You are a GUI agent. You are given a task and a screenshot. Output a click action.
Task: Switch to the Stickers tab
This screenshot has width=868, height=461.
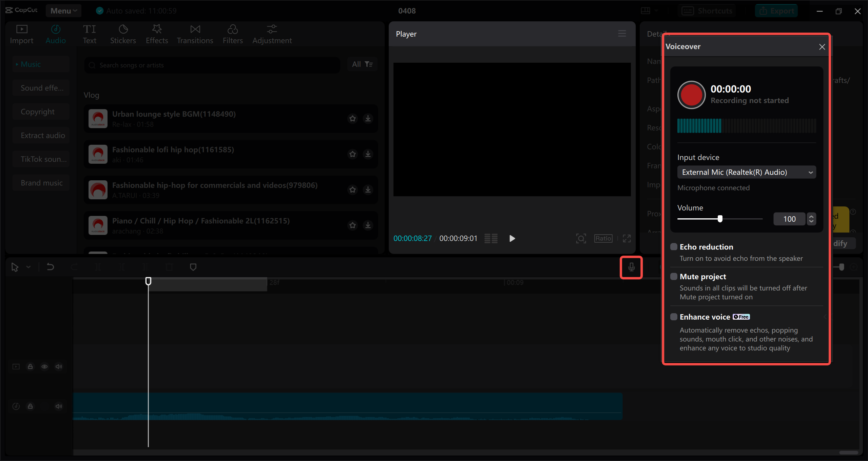123,34
